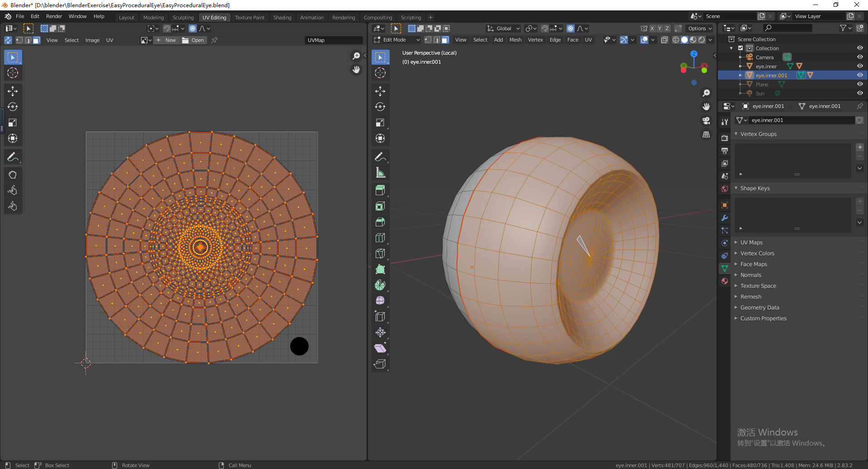The width and height of the screenshot is (868, 469).
Task: Select the Extrude Region tool
Action: pos(380,190)
